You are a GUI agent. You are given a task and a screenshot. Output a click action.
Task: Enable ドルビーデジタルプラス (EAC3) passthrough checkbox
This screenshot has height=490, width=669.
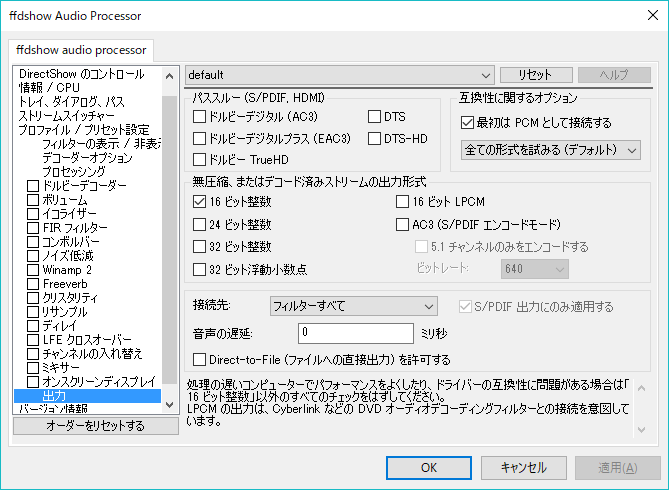click(x=199, y=138)
